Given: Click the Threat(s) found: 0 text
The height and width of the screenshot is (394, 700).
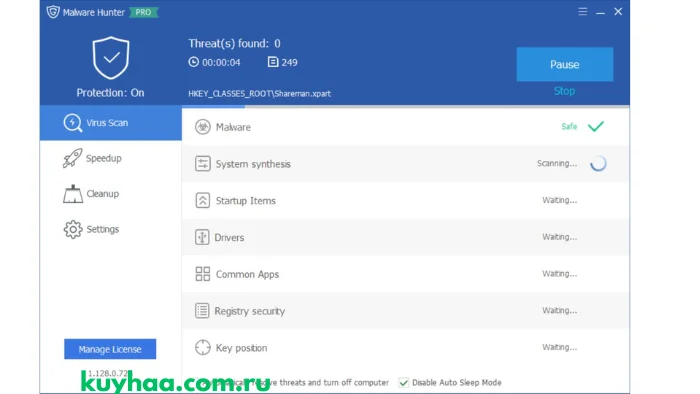Looking at the screenshot, I should coord(234,43).
